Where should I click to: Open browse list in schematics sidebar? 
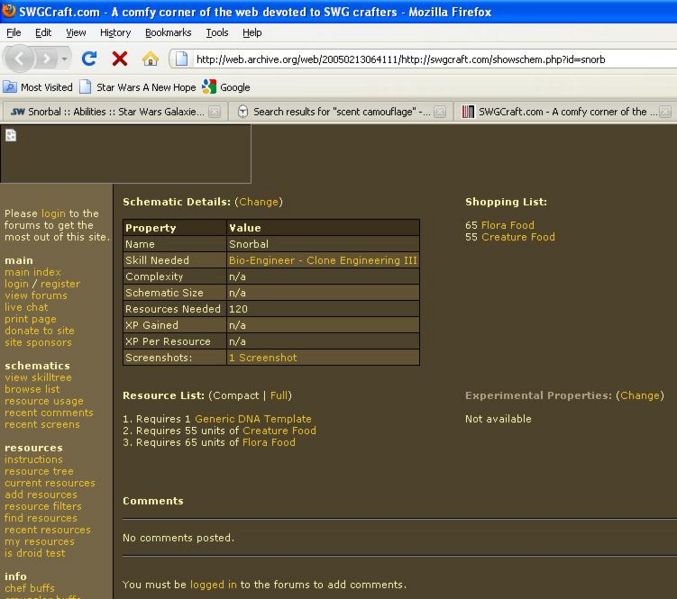(32, 389)
